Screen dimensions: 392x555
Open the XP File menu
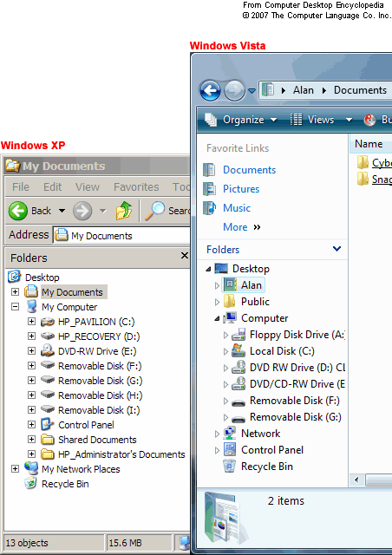[x=21, y=187]
